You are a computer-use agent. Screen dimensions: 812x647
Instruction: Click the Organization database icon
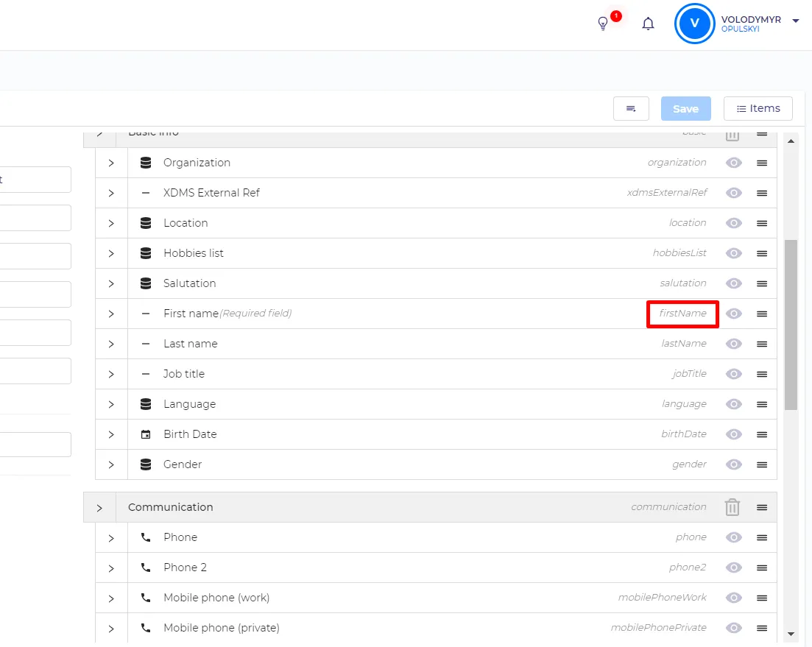coord(146,163)
